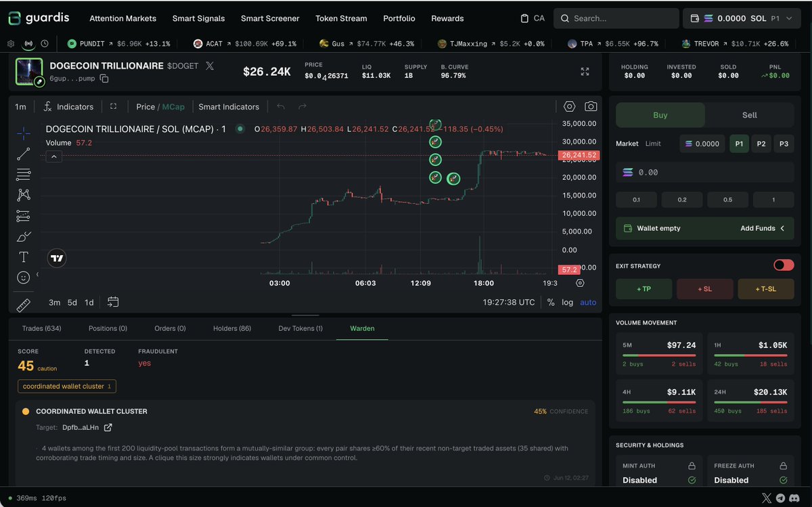Open ticker settings gear icon
Viewport: 812px width, 507px height.
point(11,43)
